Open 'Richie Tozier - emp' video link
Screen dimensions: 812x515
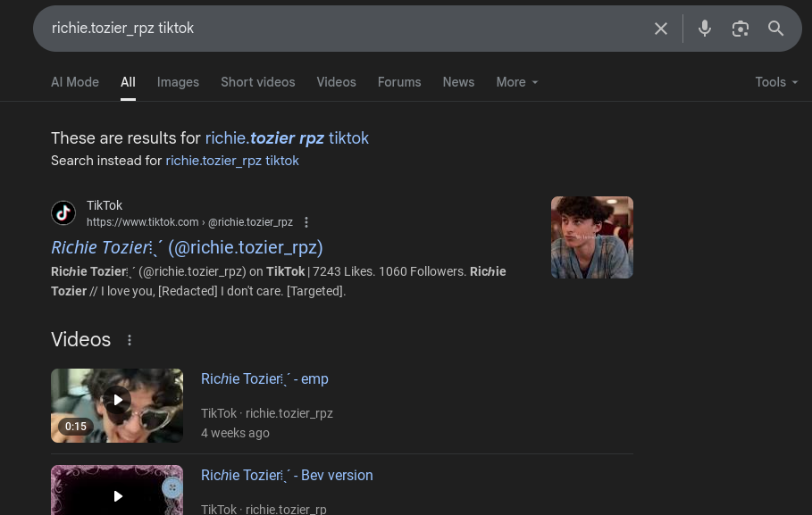click(x=264, y=379)
